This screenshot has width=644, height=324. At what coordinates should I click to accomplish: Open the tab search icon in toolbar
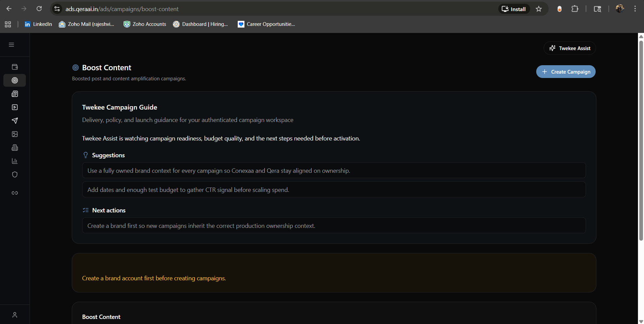pyautogui.click(x=597, y=9)
